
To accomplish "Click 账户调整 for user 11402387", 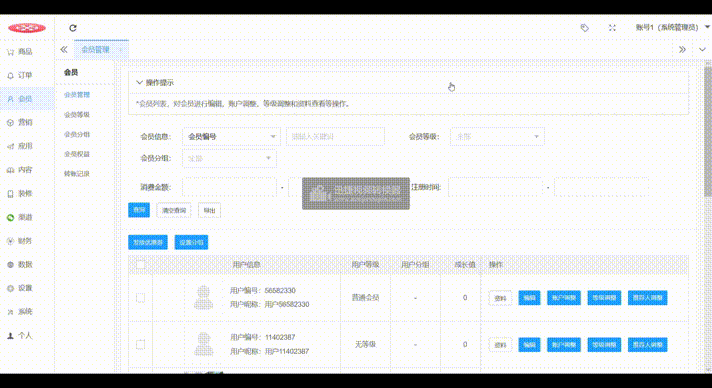I will [564, 344].
